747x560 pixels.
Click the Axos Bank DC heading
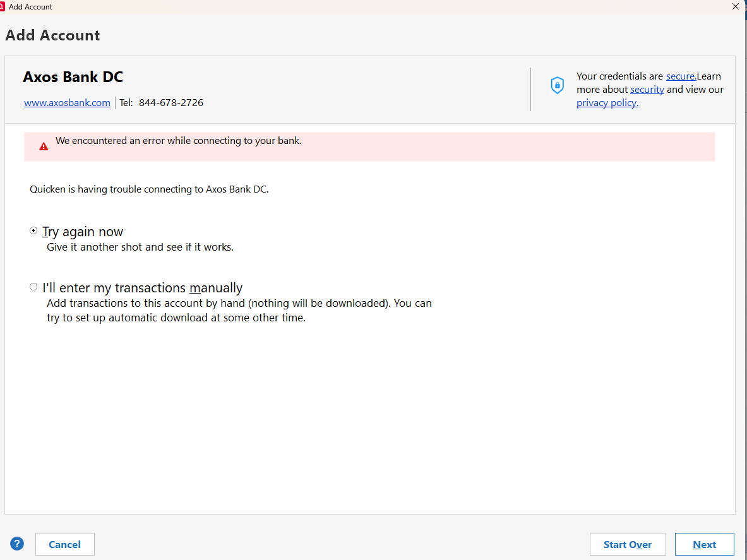click(73, 77)
